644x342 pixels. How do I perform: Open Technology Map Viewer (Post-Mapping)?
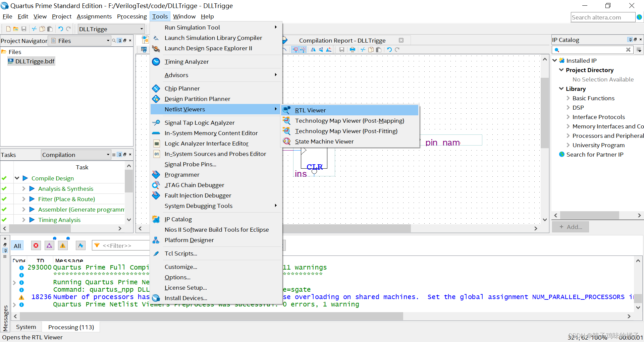click(350, 121)
